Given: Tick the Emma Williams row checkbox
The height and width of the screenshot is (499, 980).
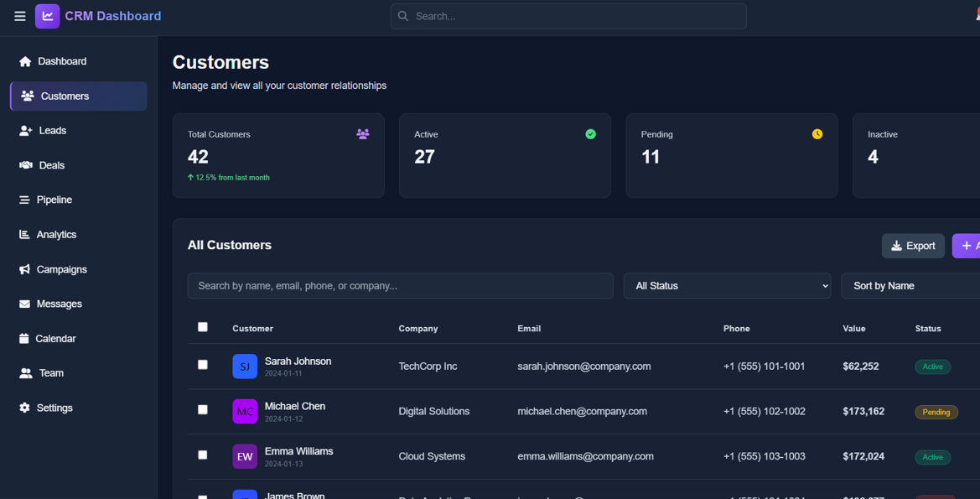Looking at the screenshot, I should pyautogui.click(x=203, y=455).
